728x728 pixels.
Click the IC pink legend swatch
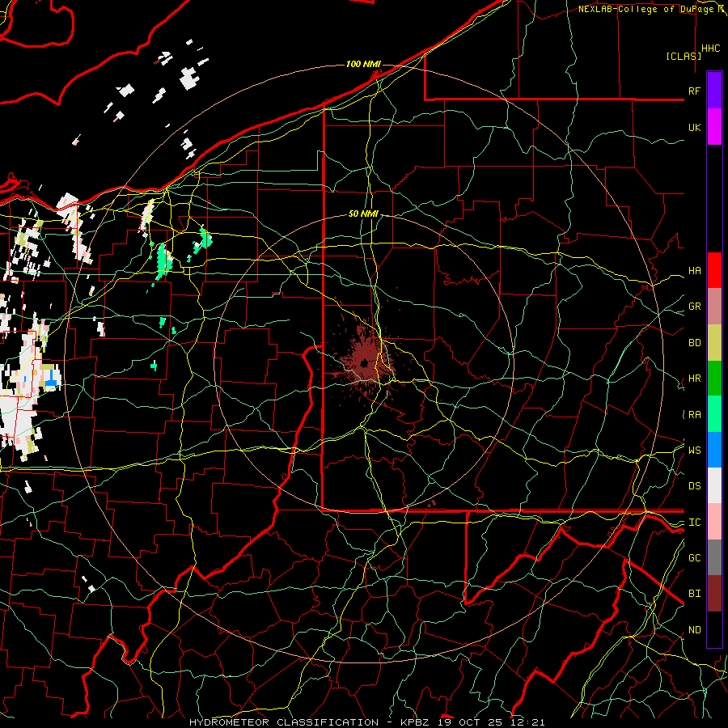click(x=714, y=522)
